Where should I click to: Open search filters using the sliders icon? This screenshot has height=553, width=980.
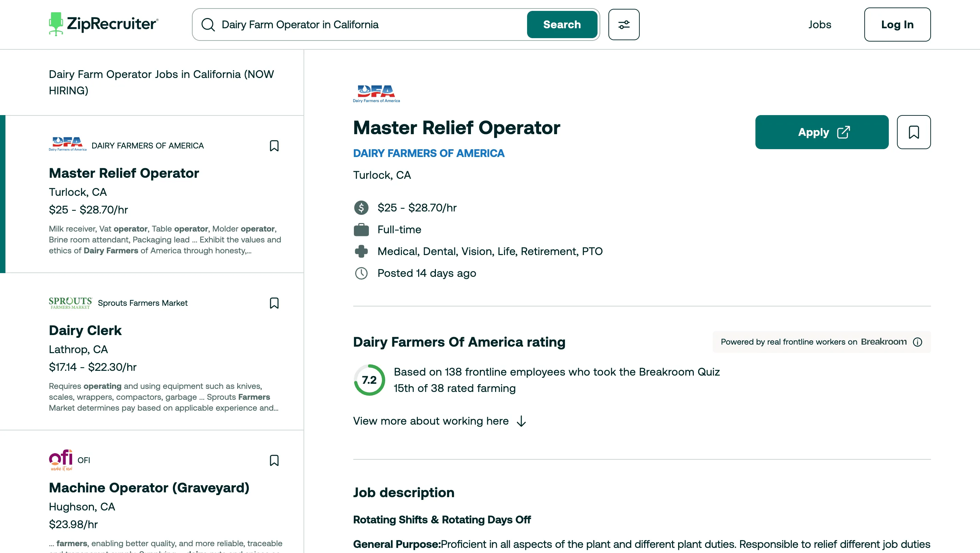point(623,25)
